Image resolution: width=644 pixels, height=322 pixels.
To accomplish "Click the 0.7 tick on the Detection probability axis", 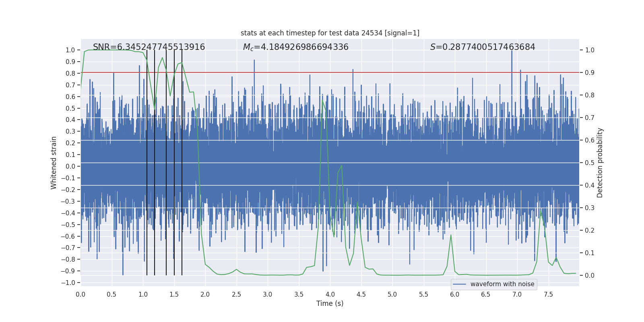I will pos(590,118).
